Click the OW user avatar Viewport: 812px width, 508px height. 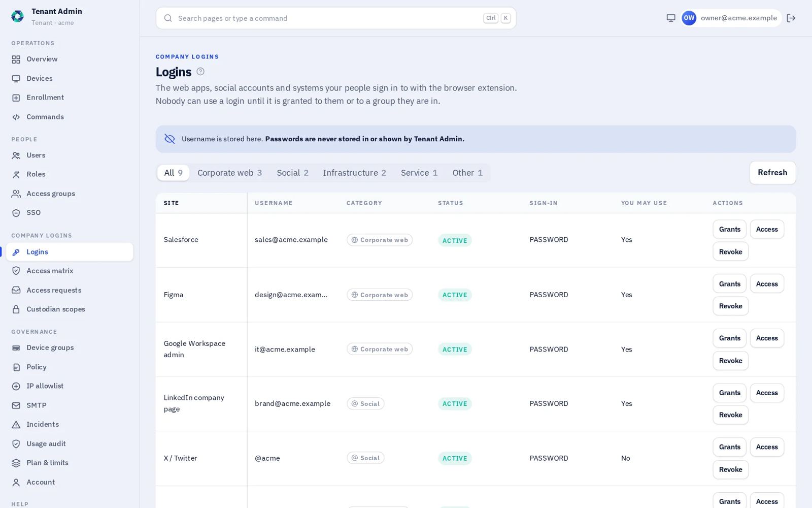[x=689, y=18]
